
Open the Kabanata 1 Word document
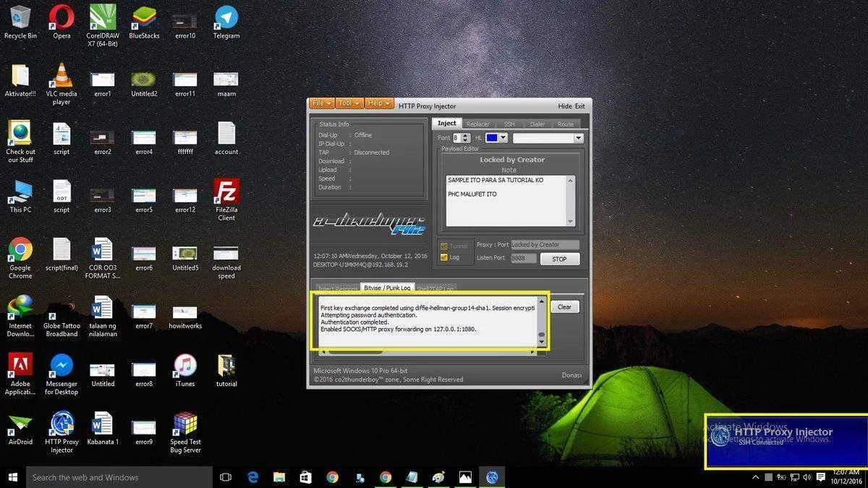coord(102,428)
